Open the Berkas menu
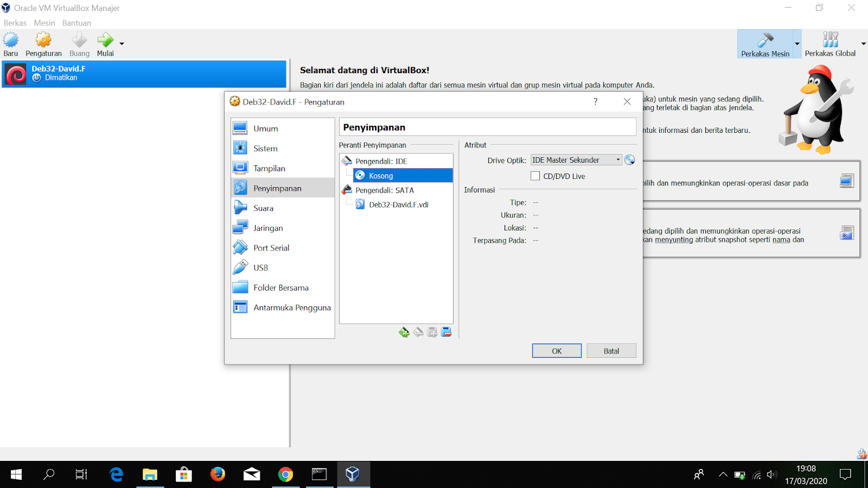This screenshot has height=488, width=868. [x=15, y=23]
